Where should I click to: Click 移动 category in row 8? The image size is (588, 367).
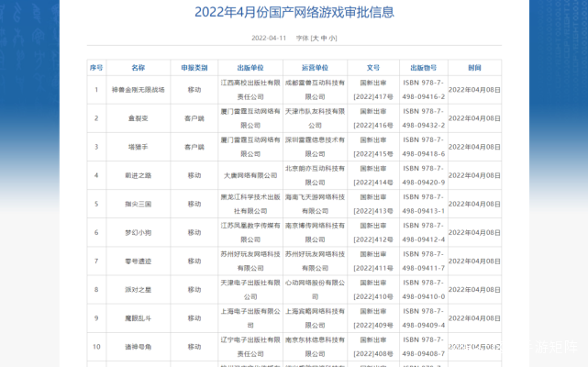(194, 290)
